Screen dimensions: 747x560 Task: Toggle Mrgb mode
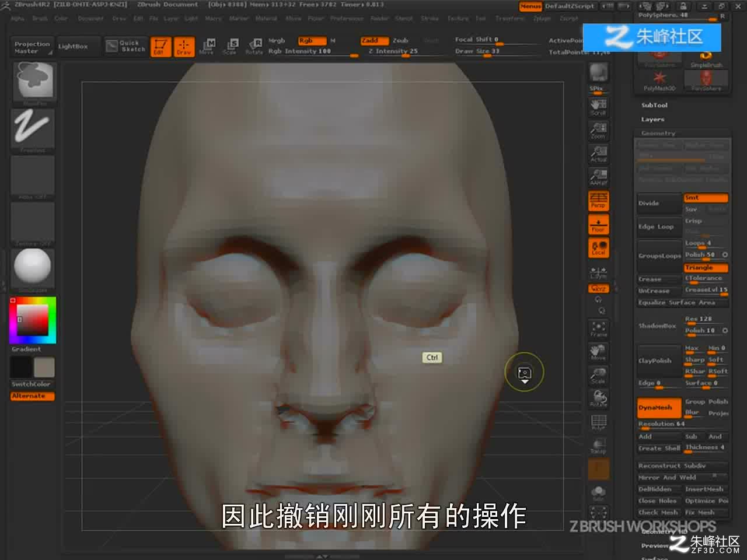(277, 41)
